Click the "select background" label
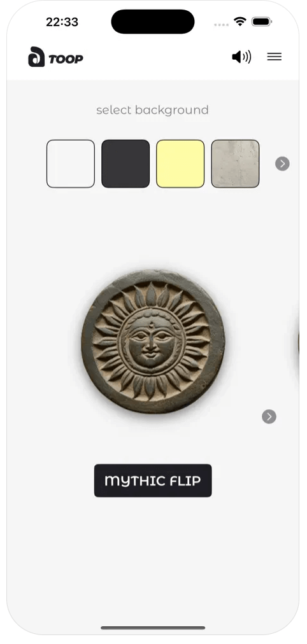The image size is (307, 644). pyautogui.click(x=152, y=110)
